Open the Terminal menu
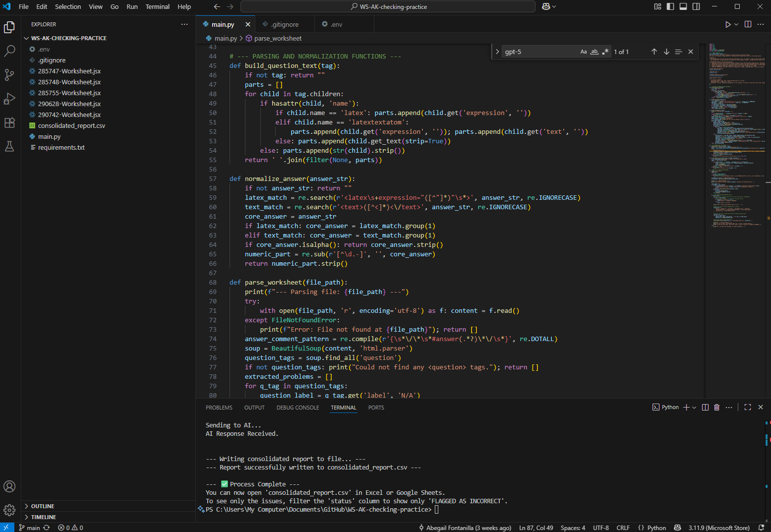The height and width of the screenshot is (532, 771). 158,6
